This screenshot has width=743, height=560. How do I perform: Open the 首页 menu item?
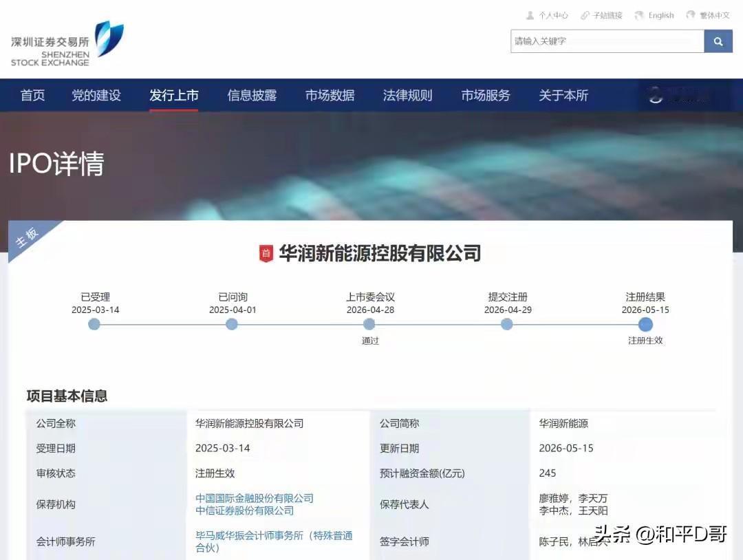point(33,95)
